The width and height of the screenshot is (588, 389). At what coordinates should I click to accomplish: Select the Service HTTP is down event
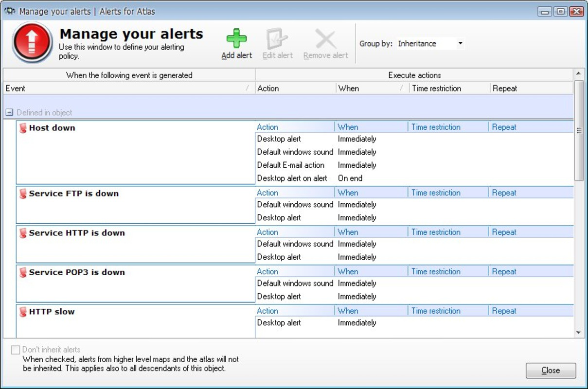pos(77,233)
